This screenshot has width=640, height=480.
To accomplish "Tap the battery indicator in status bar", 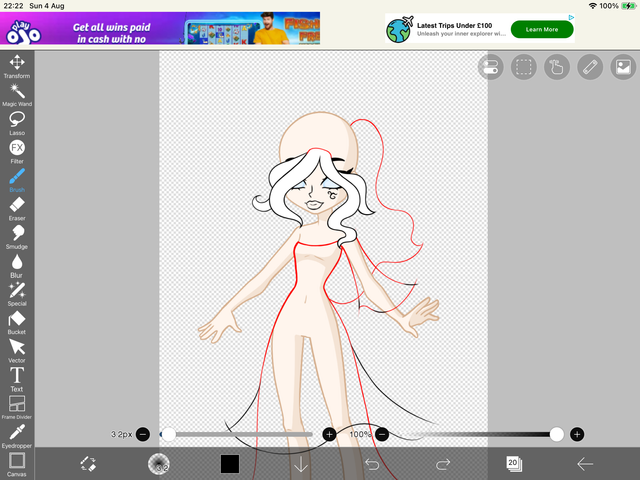I will pos(628,6).
